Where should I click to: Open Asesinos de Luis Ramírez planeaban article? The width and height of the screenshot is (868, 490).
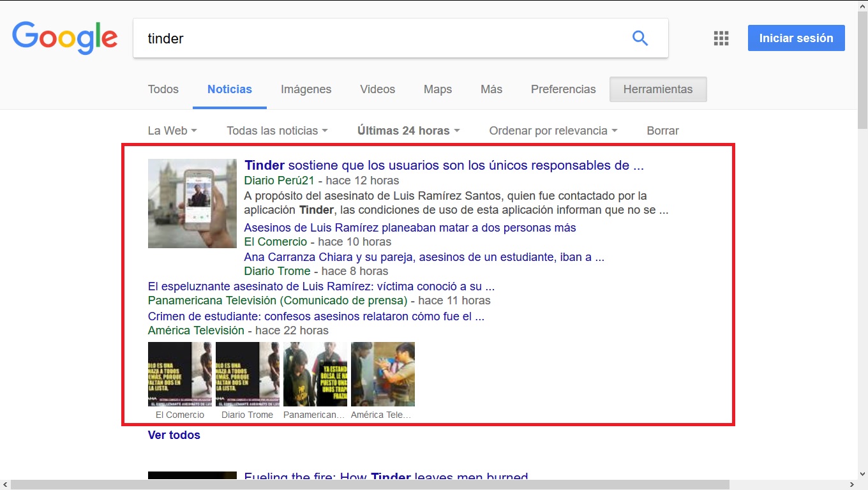[x=410, y=228]
